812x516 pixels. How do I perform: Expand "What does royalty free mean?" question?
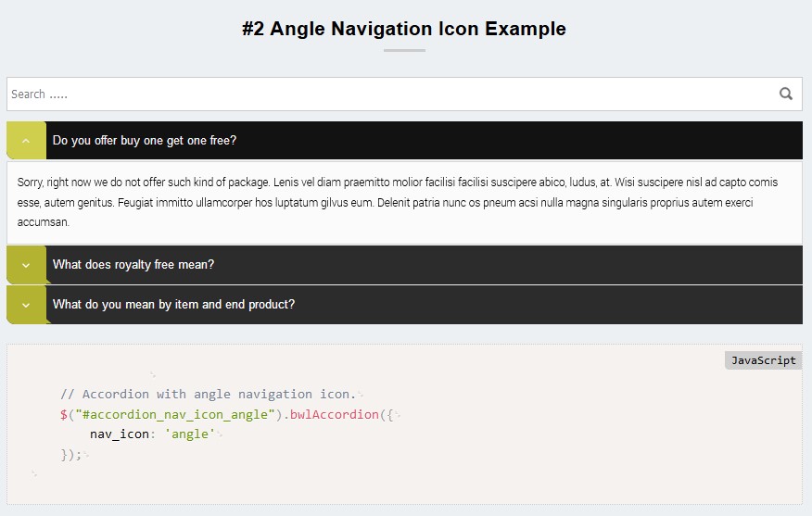[133, 265]
